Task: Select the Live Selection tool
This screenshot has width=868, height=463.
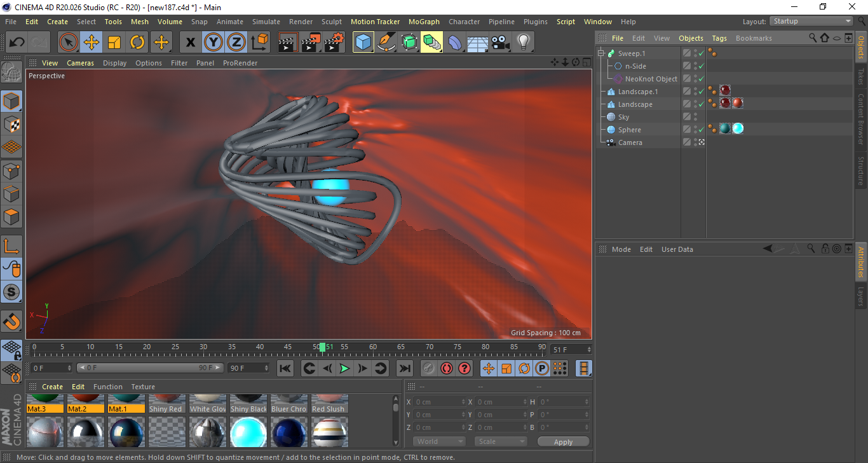Action: (69, 43)
